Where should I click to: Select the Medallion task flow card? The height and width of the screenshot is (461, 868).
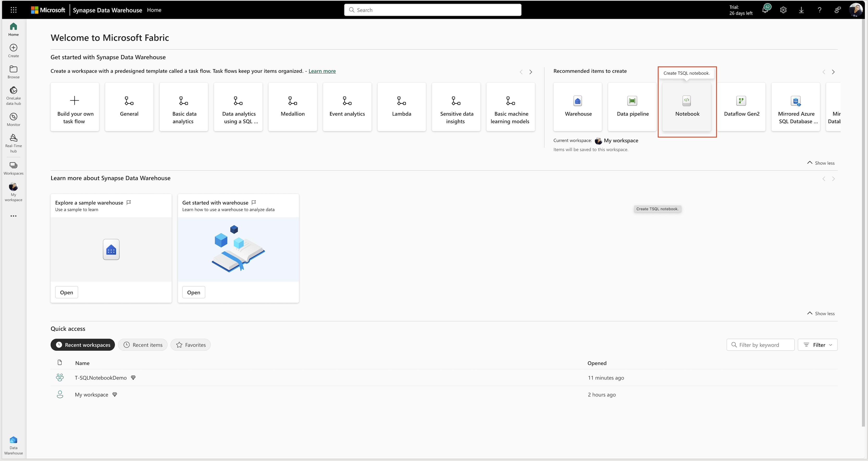pos(293,107)
